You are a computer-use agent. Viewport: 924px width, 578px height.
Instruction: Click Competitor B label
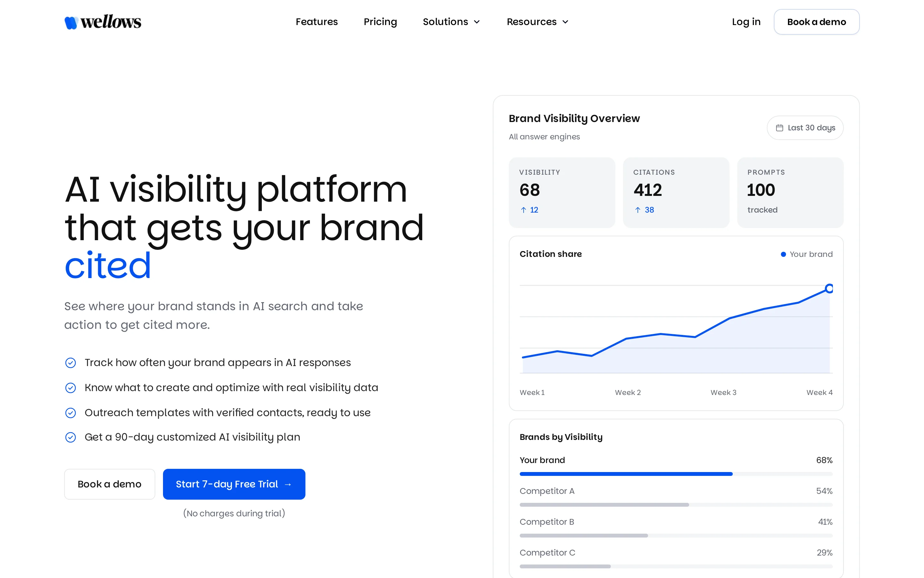pos(547,522)
